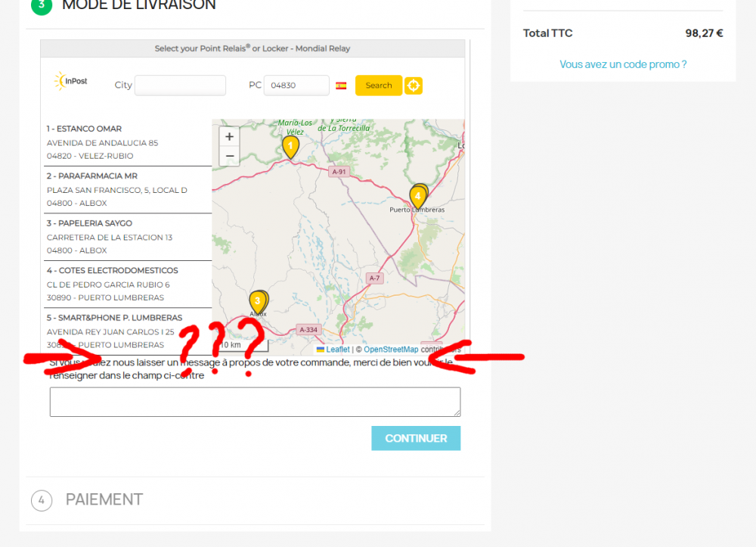Select map marker number 1

290,147
